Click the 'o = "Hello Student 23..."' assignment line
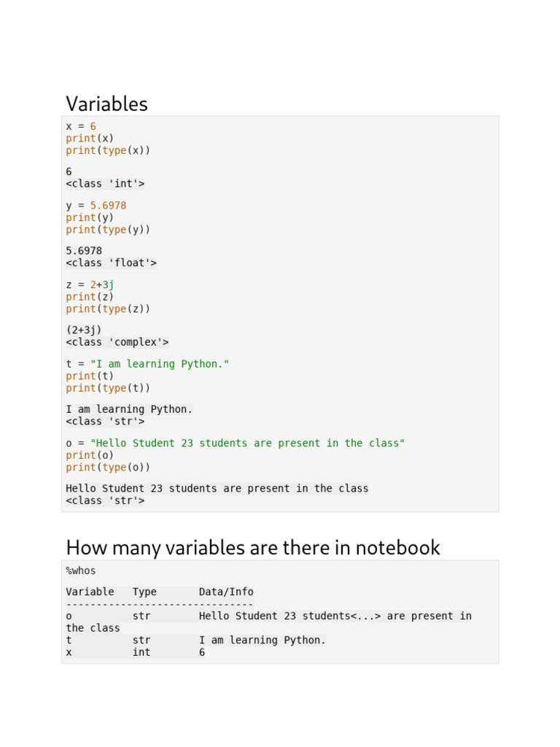 [x=235, y=443]
